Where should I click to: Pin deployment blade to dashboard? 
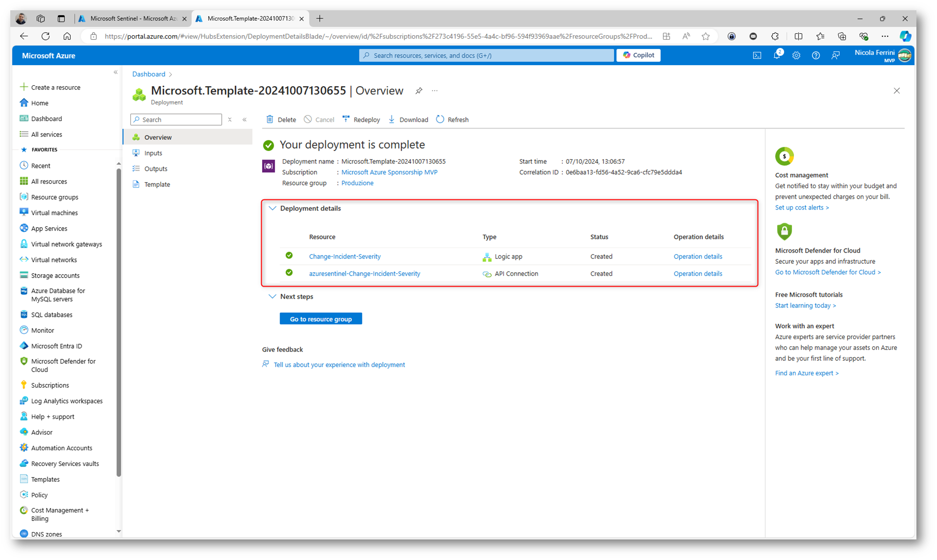419,91
